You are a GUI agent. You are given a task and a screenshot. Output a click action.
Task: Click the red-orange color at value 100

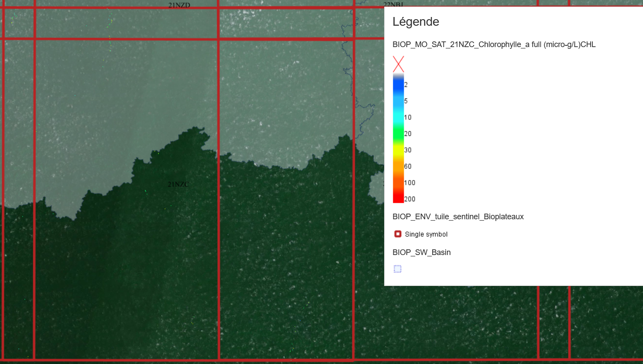click(x=398, y=183)
